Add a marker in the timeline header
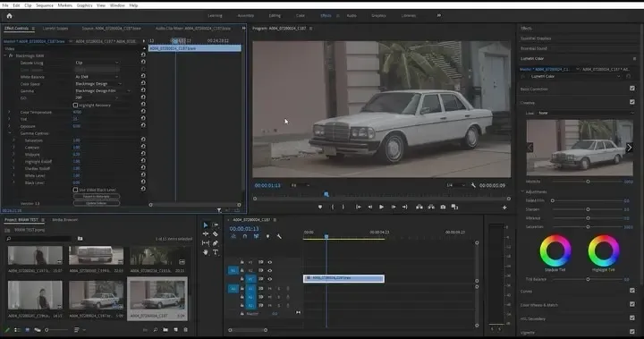The height and width of the screenshot is (339, 644). click(267, 236)
